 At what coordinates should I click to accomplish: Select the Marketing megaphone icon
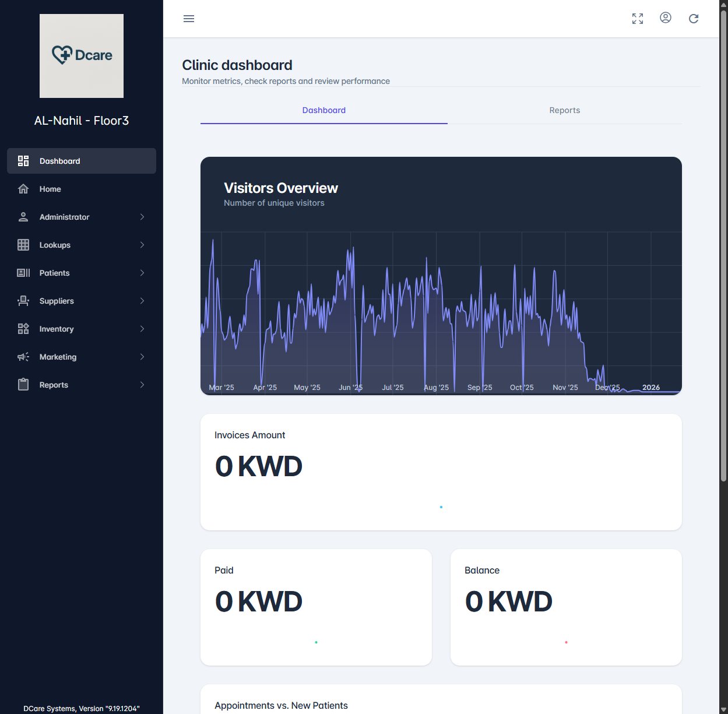click(23, 357)
